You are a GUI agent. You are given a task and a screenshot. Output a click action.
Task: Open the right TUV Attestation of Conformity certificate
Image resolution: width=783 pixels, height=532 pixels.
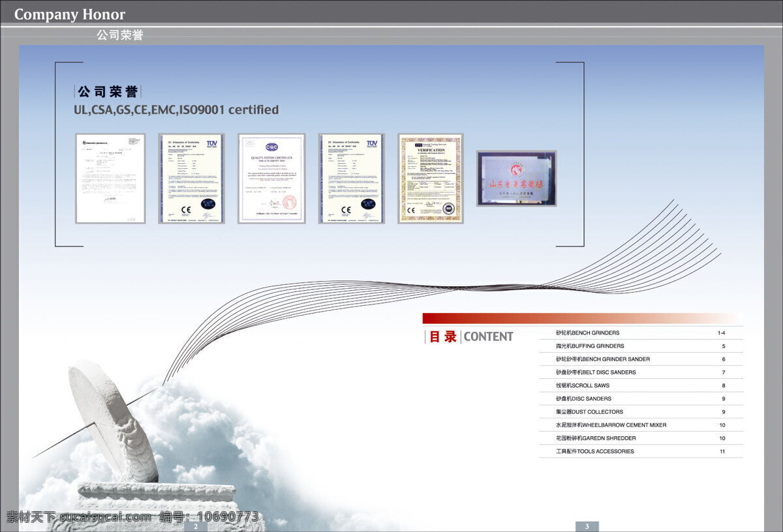tap(351, 179)
